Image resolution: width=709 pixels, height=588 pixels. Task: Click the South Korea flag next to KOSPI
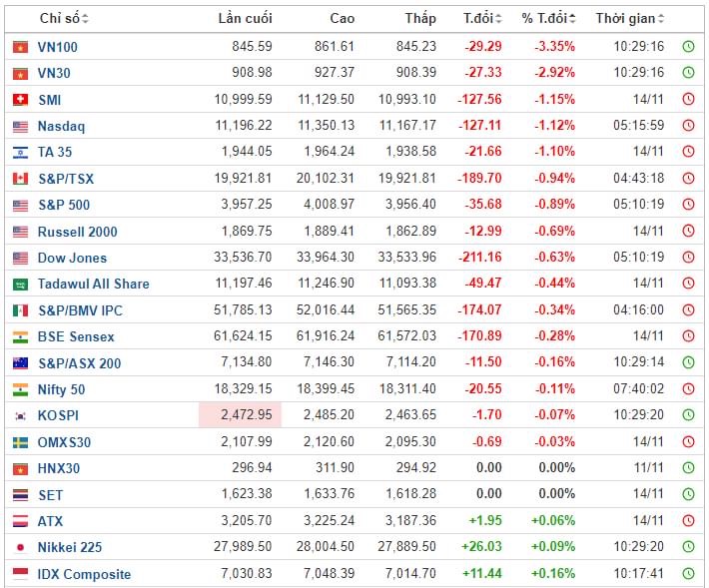(x=20, y=415)
